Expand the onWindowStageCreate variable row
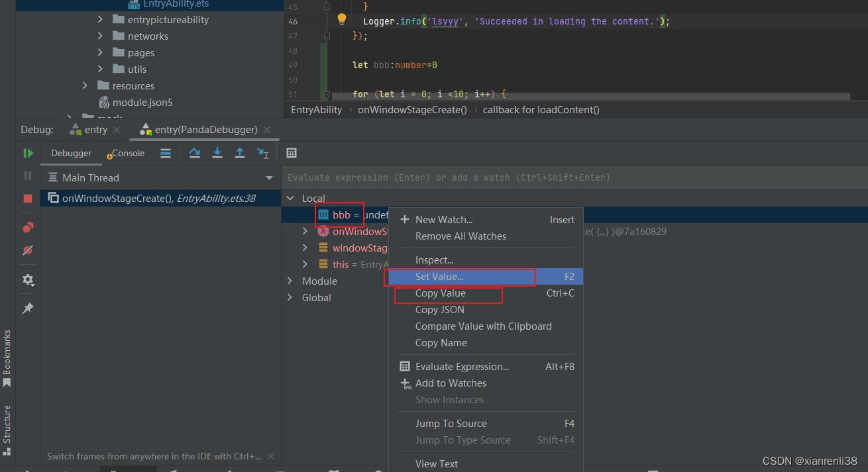This screenshot has width=868, height=472. pyautogui.click(x=305, y=231)
